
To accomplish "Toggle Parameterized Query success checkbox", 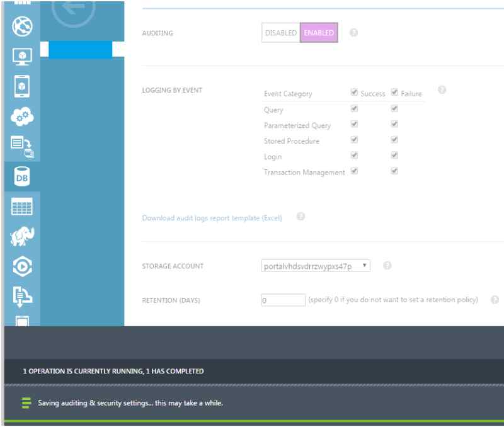I will tap(354, 123).
